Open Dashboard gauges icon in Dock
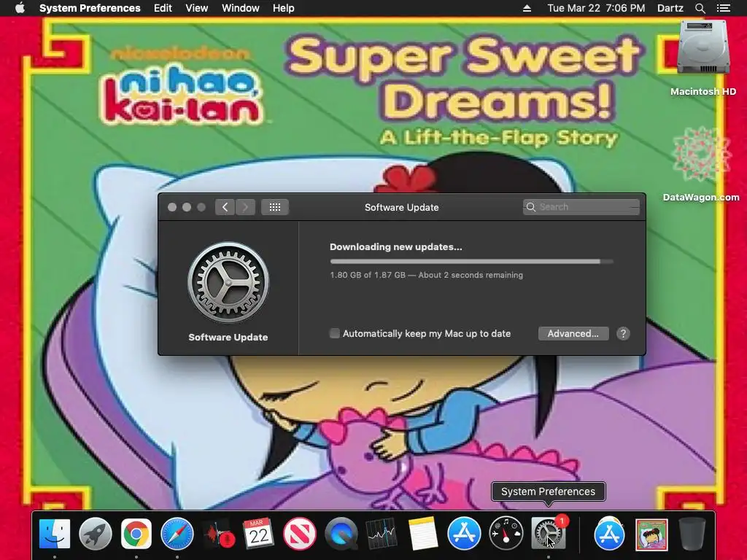747x560 pixels. tap(506, 534)
